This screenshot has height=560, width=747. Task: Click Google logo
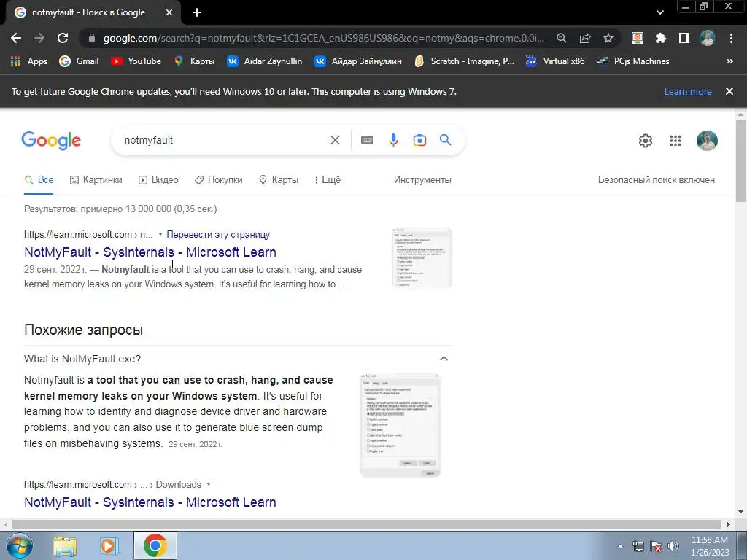tap(51, 141)
